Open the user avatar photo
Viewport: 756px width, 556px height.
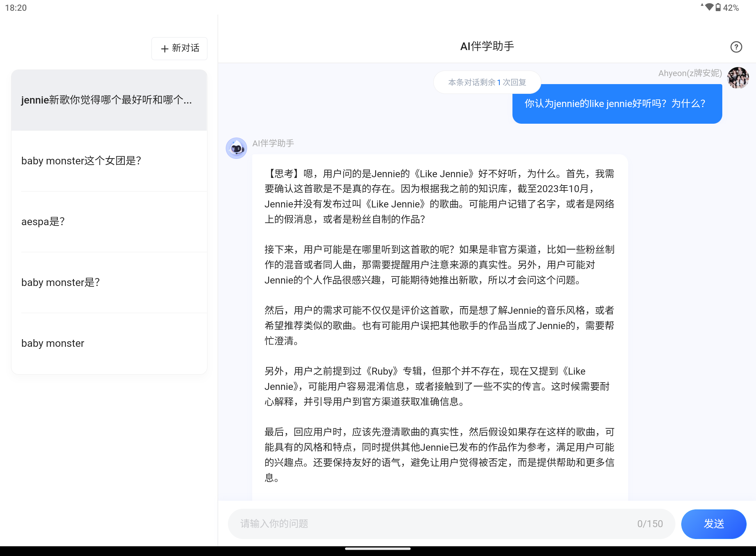click(738, 77)
